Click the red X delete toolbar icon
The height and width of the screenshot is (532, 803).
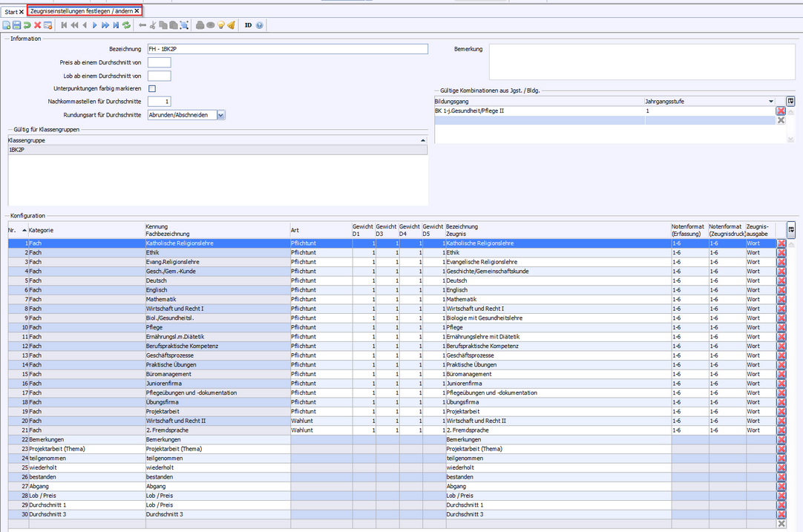pos(37,25)
